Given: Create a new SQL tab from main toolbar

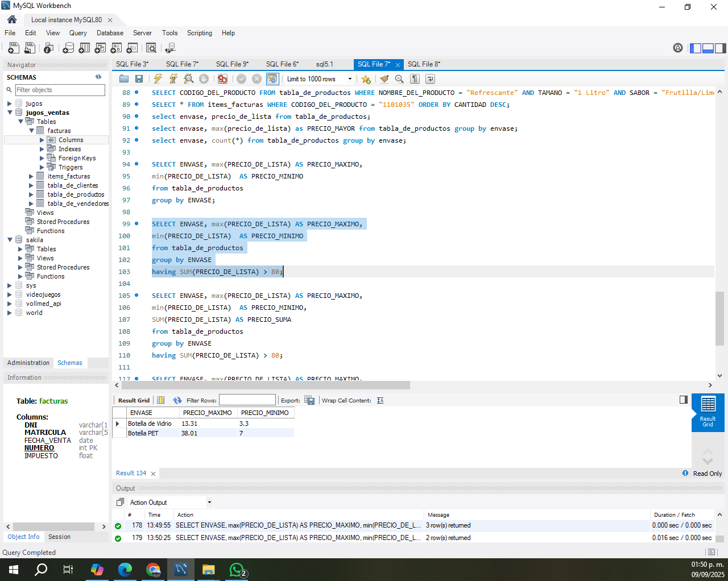Looking at the screenshot, I should click(13, 48).
